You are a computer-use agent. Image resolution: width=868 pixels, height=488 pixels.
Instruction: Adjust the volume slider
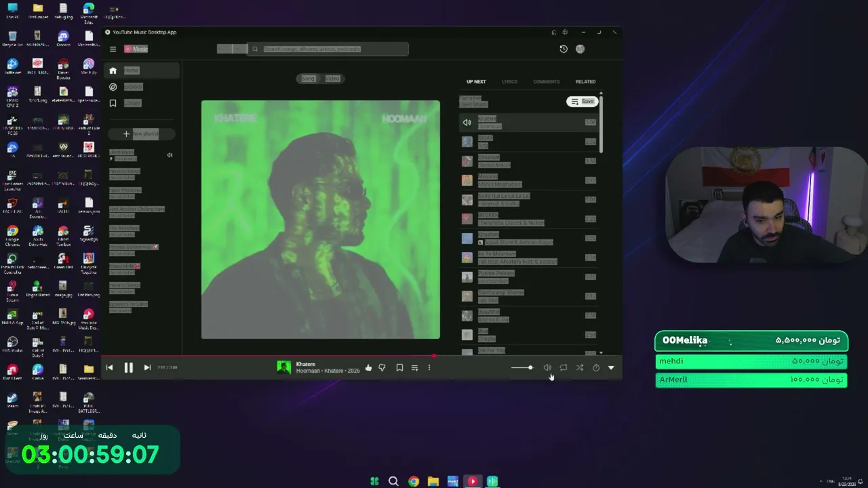(522, 367)
